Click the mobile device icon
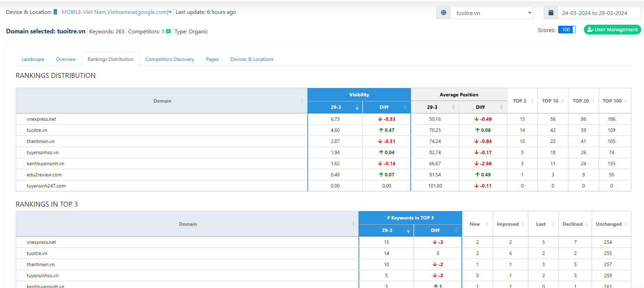The height and width of the screenshot is (288, 644). (55, 12)
